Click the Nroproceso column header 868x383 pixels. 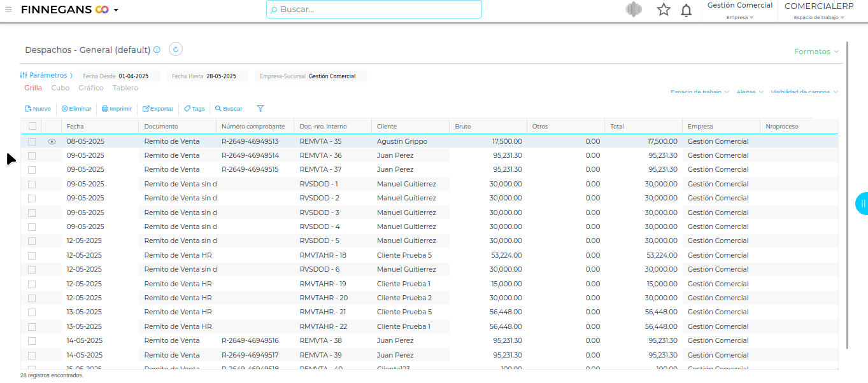click(x=799, y=126)
